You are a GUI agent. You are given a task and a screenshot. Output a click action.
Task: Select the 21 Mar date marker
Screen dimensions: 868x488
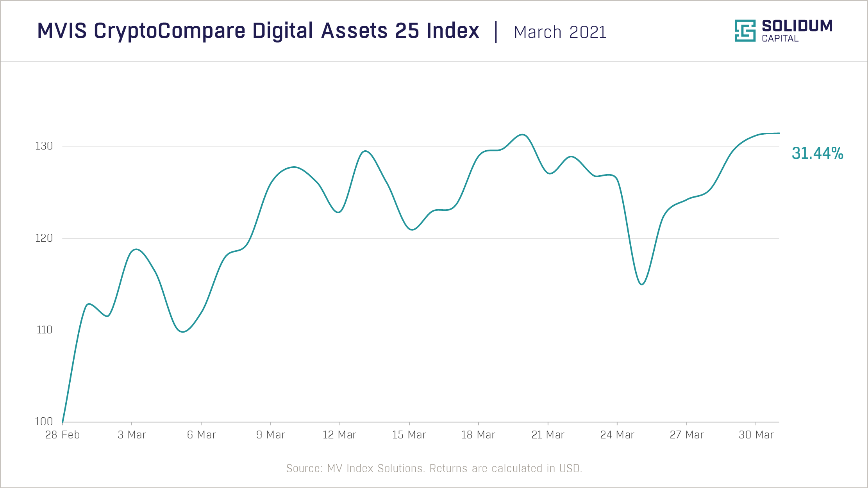click(x=548, y=435)
